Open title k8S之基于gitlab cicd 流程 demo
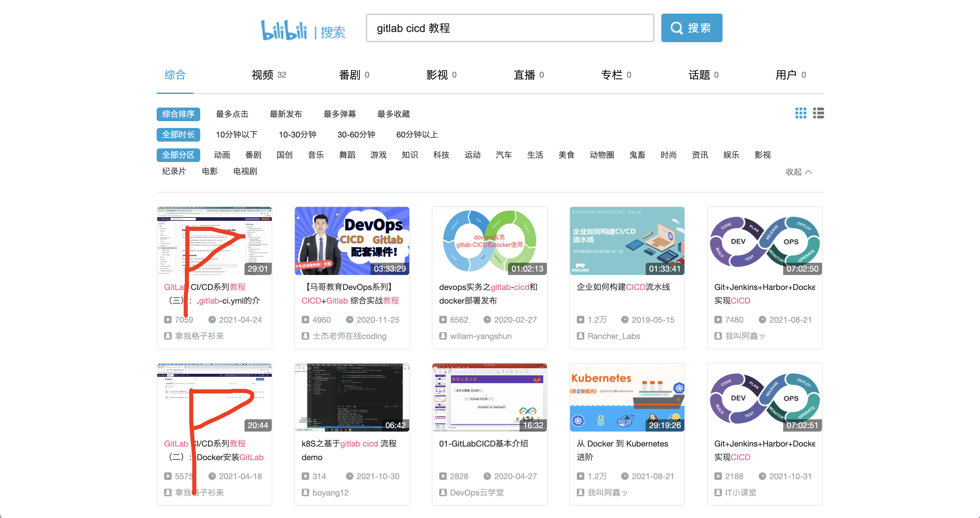The height and width of the screenshot is (518, 980). pyautogui.click(x=349, y=450)
